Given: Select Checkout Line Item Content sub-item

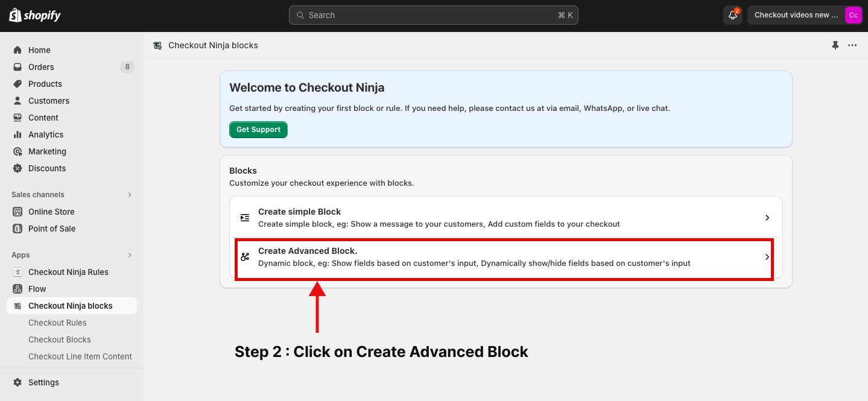Looking at the screenshot, I should 80,356.
